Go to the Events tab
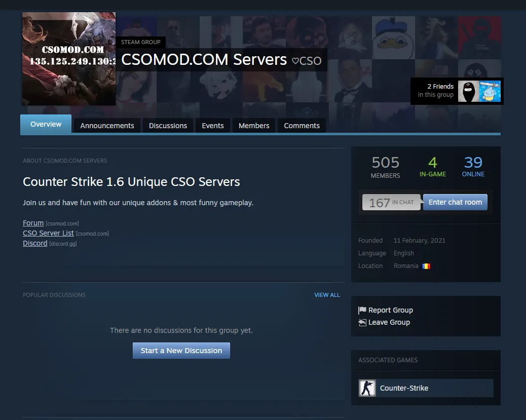The width and height of the screenshot is (526, 420). pos(213,126)
